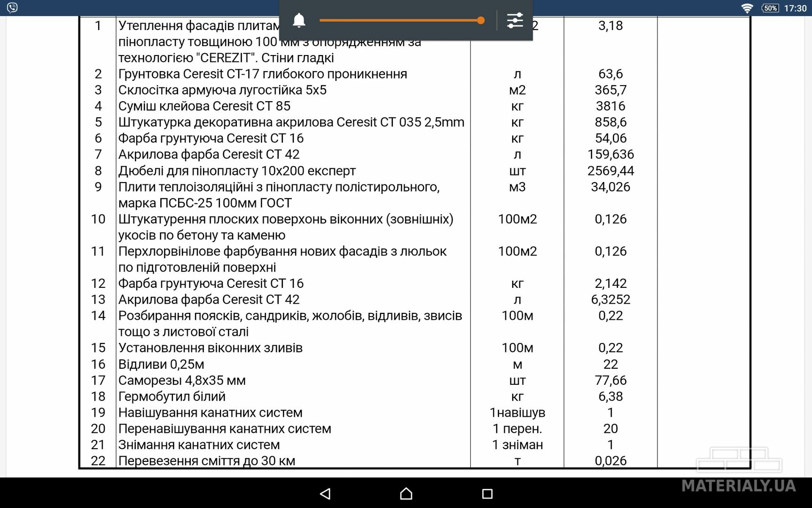Select 'Відливи 0,25м' text
The width and height of the screenshot is (812, 508).
pos(161,365)
